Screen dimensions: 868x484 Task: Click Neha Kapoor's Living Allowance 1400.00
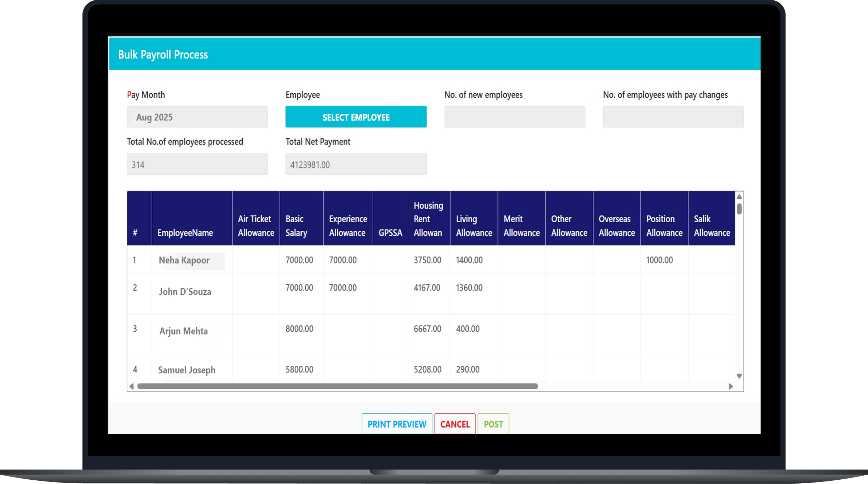(469, 260)
